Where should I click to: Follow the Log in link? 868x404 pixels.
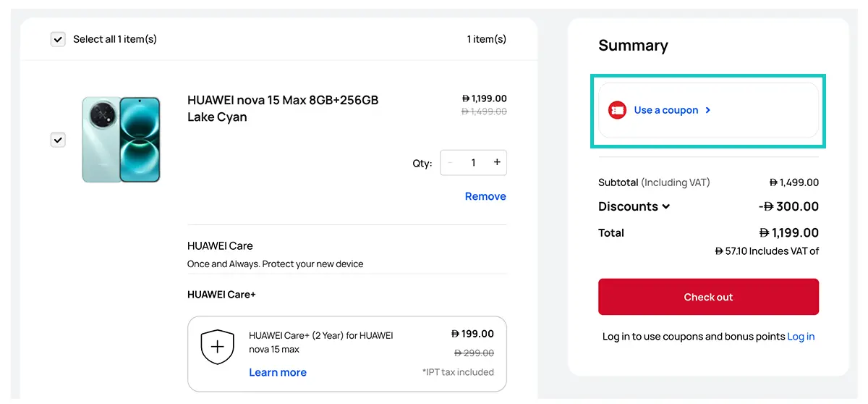click(x=801, y=337)
